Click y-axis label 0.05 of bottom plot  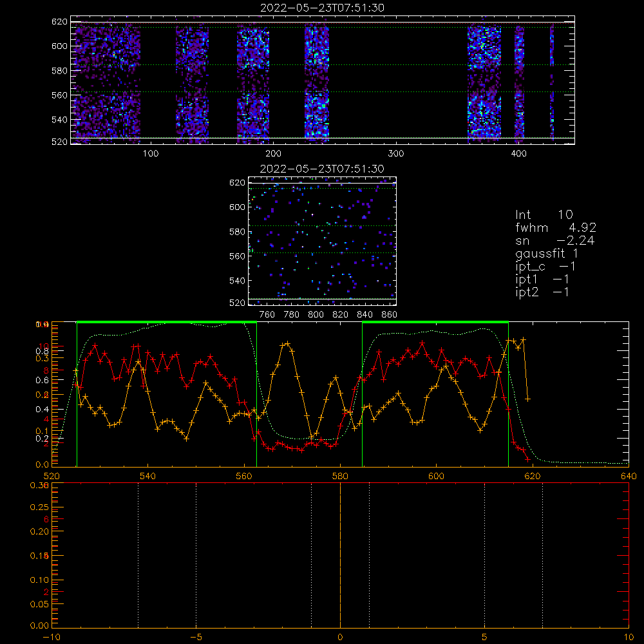tap(39, 604)
